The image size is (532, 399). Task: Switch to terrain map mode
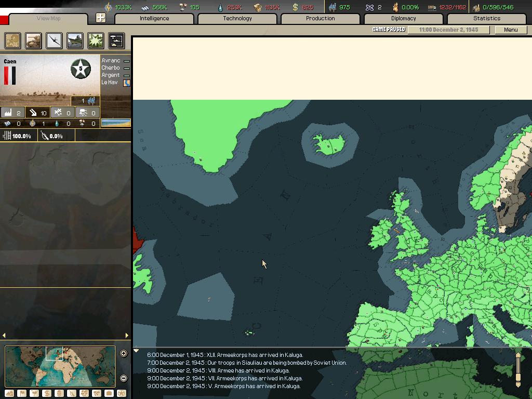point(9,393)
